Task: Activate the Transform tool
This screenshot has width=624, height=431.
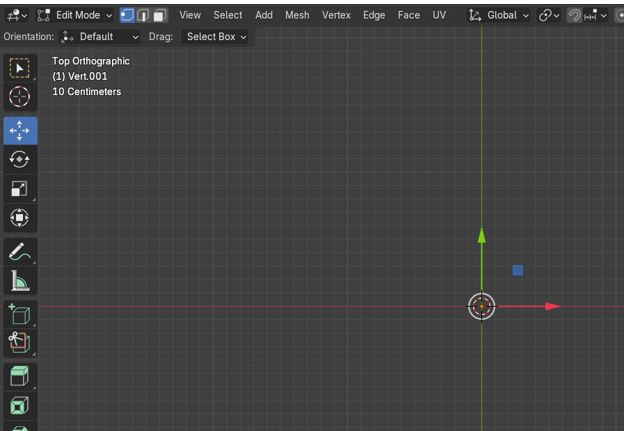Action: point(20,217)
